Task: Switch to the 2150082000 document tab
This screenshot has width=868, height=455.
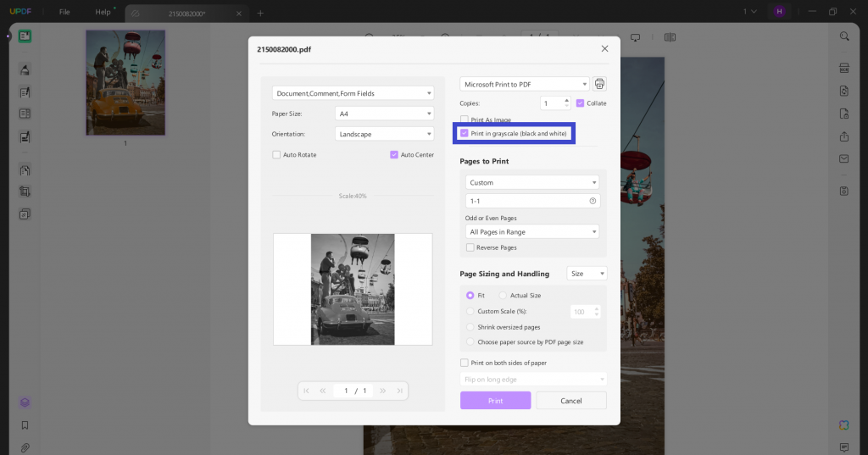Action: coord(186,14)
